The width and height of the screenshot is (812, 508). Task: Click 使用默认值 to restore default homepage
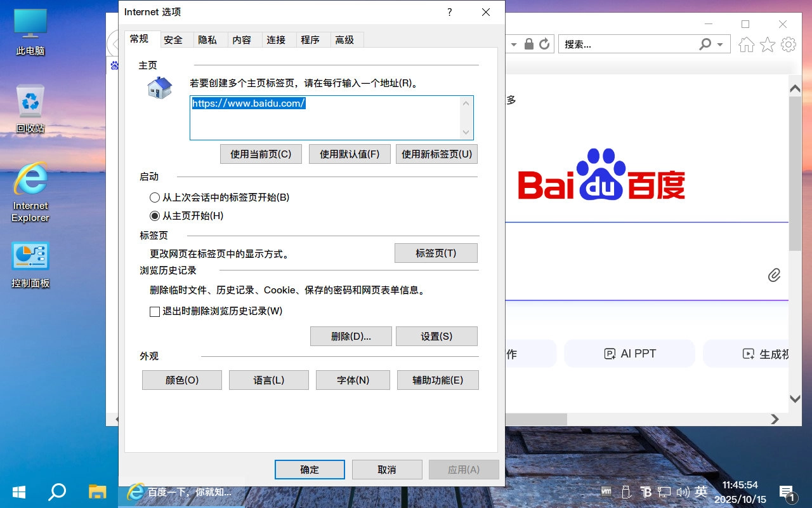pos(350,154)
